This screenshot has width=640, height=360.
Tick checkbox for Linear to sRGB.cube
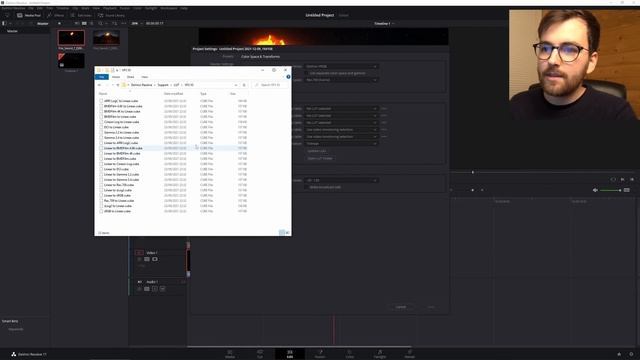pyautogui.click(x=101, y=196)
